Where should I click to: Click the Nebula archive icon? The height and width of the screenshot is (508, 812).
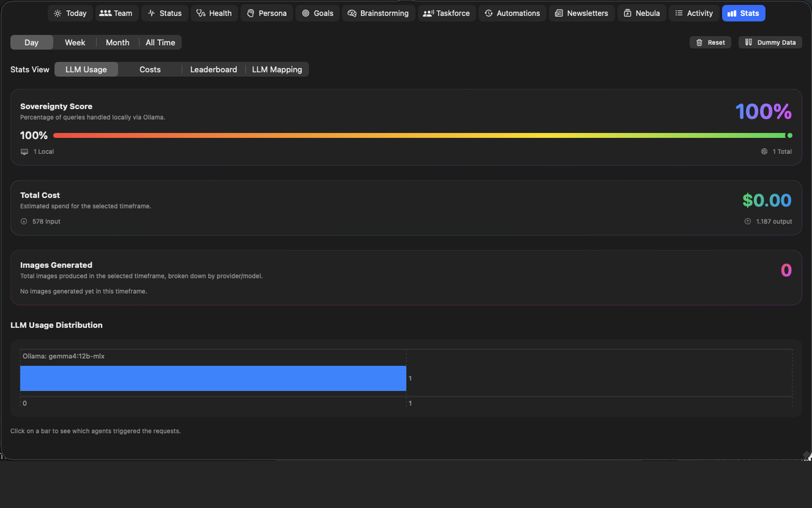pyautogui.click(x=627, y=13)
